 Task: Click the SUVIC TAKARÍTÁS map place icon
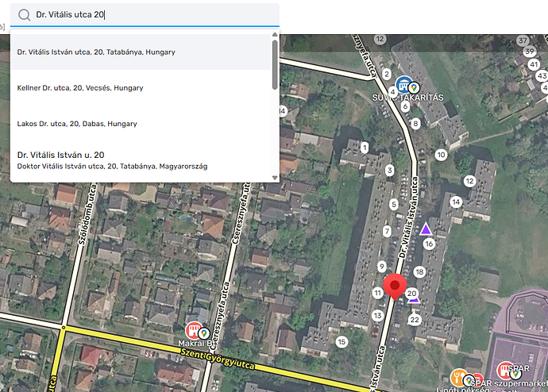click(x=404, y=84)
